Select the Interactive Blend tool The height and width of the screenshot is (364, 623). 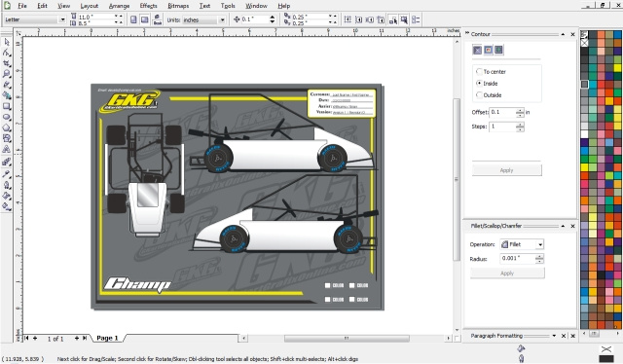7,163
